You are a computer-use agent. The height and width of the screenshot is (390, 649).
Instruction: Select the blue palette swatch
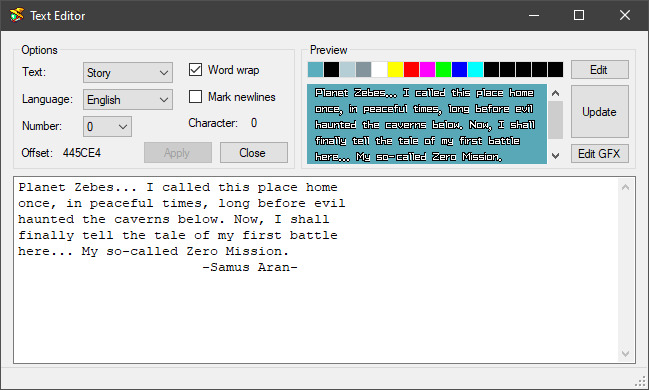point(459,70)
